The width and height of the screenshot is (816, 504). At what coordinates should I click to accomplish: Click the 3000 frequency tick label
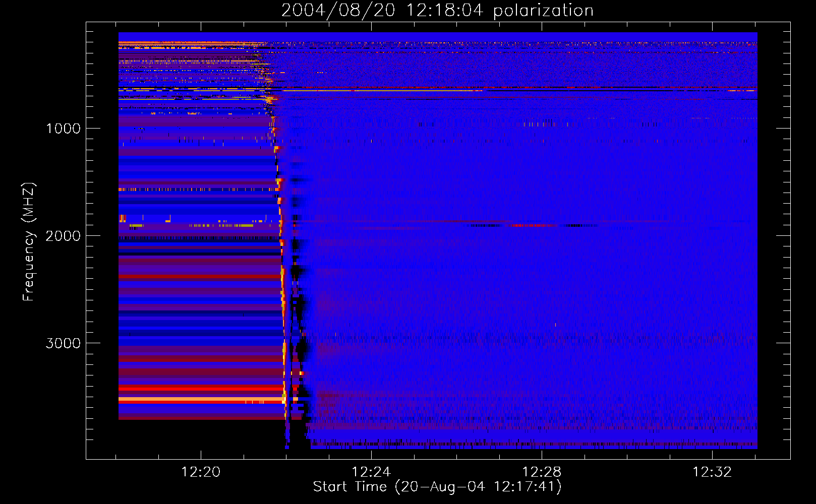coord(63,343)
